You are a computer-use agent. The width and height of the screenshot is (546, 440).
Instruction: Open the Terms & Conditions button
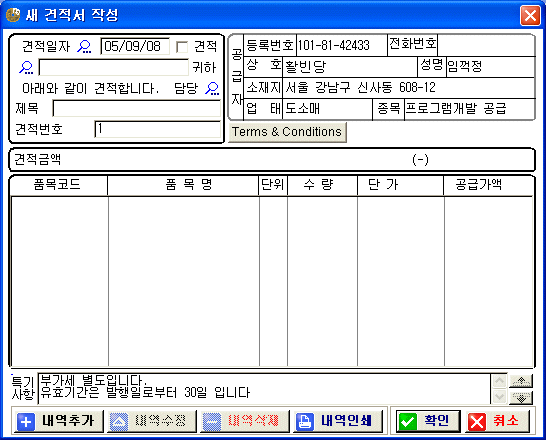tap(287, 132)
